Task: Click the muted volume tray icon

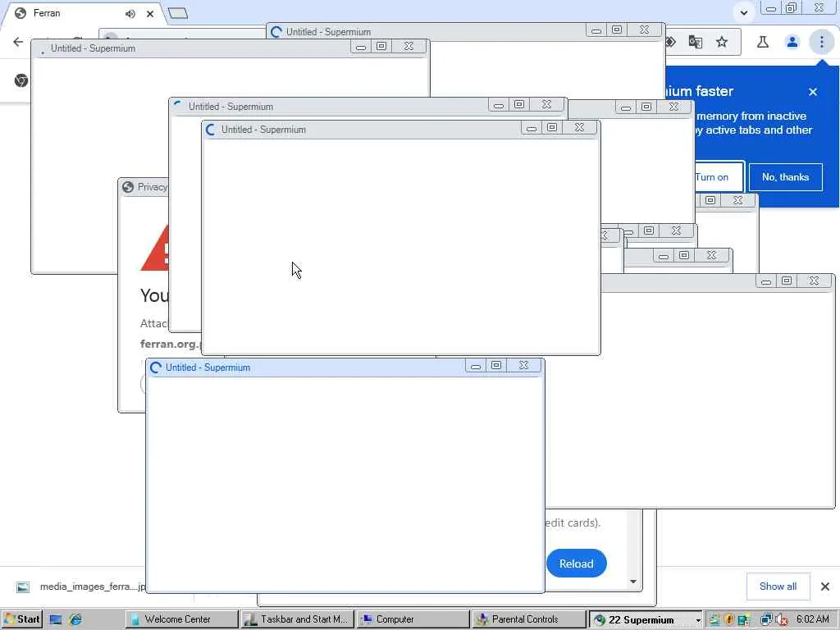Action: pyautogui.click(x=782, y=620)
